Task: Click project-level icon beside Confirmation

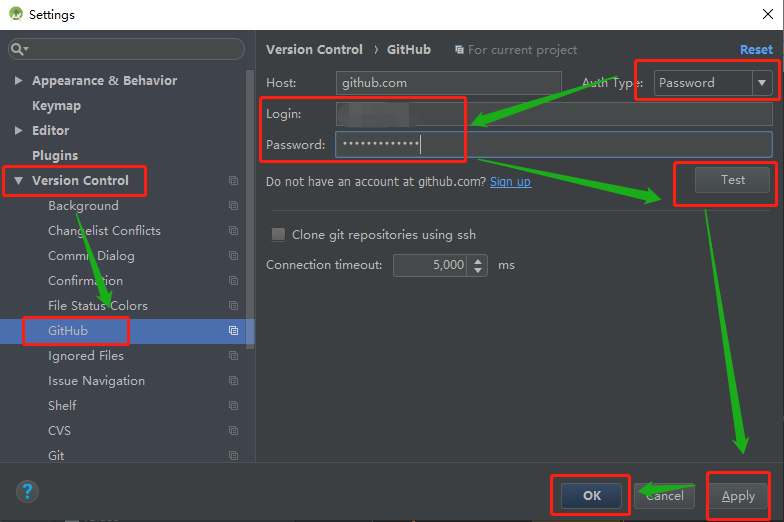Action: pyautogui.click(x=234, y=280)
